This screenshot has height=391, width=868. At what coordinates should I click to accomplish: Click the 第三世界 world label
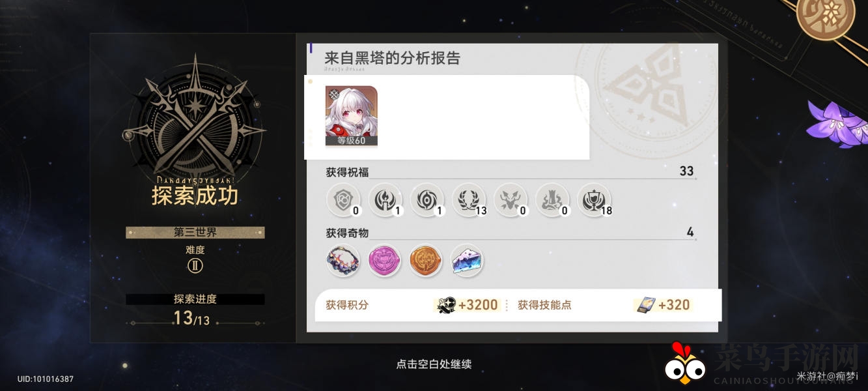pyautogui.click(x=195, y=233)
